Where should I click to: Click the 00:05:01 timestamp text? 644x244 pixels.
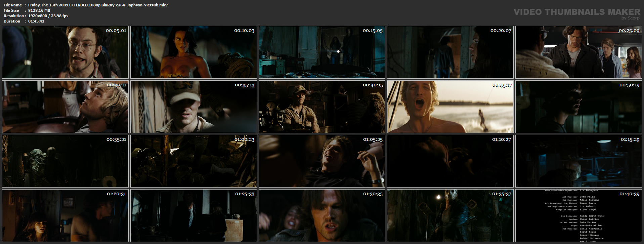point(116,31)
